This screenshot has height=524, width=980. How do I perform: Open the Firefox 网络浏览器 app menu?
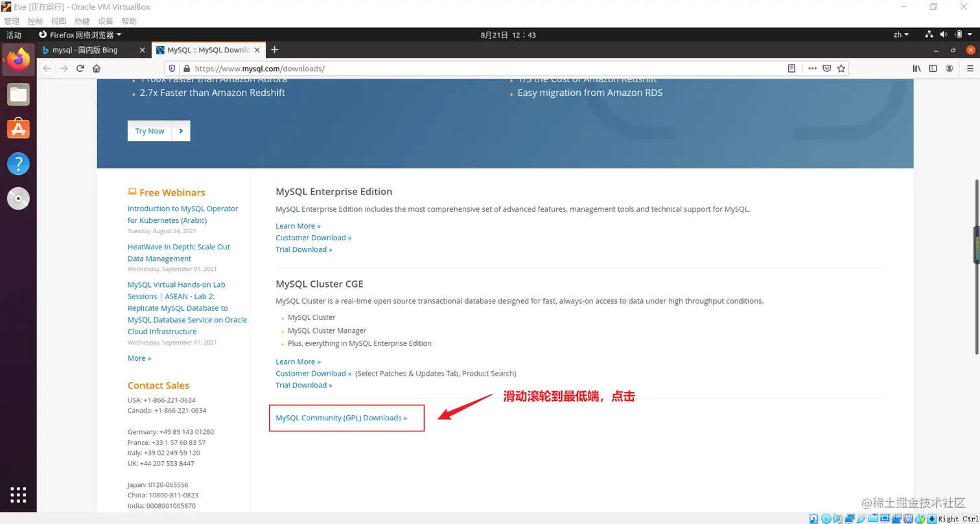[x=80, y=35]
